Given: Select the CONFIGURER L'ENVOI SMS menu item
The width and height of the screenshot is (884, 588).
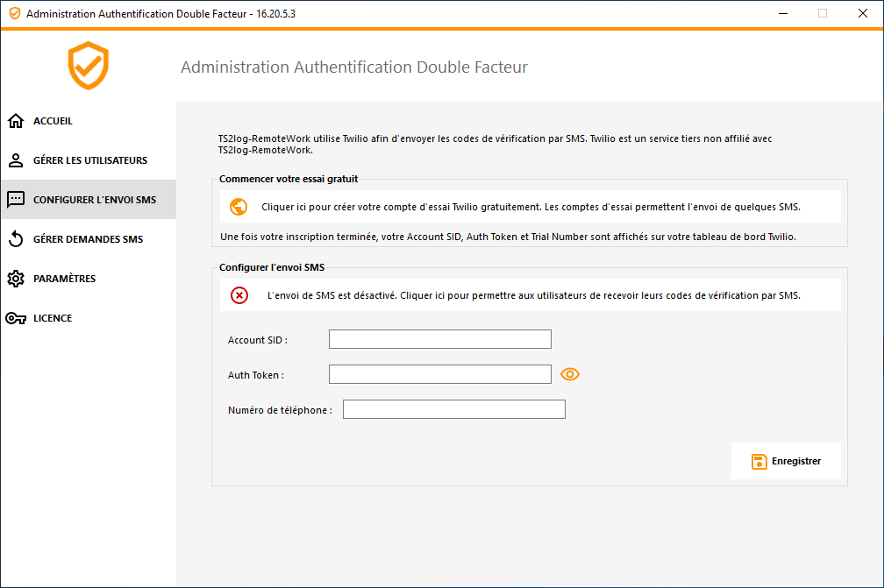Looking at the screenshot, I should pos(89,200).
